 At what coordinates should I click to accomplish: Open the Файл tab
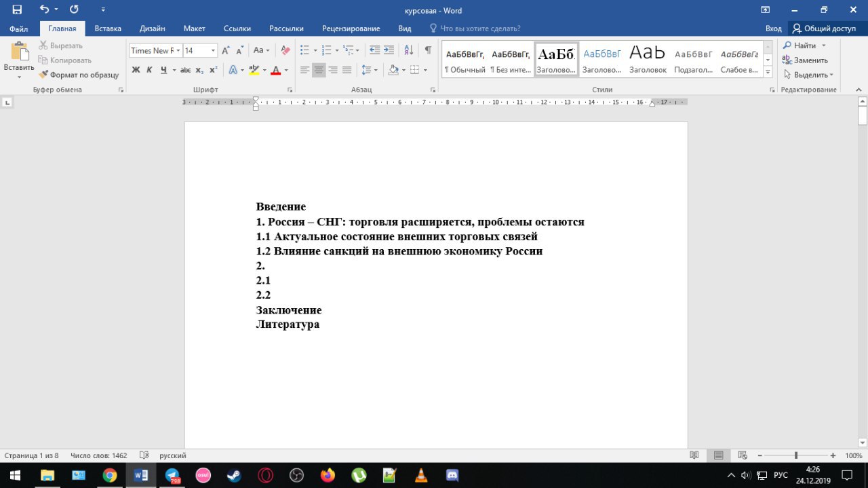coord(19,29)
